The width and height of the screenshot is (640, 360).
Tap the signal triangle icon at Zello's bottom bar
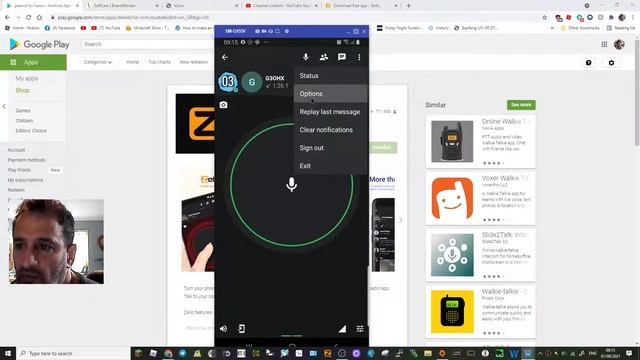(x=342, y=329)
